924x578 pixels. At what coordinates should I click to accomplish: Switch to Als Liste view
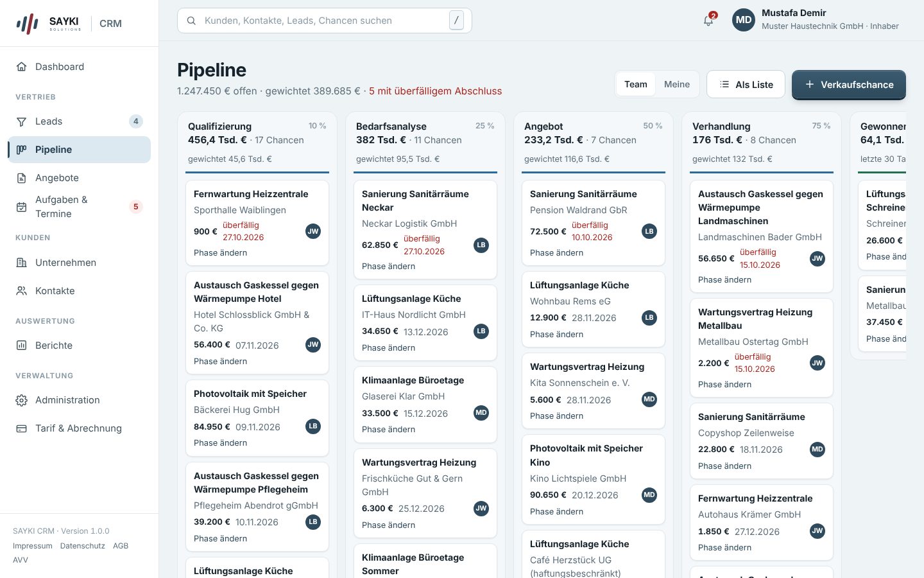point(746,84)
